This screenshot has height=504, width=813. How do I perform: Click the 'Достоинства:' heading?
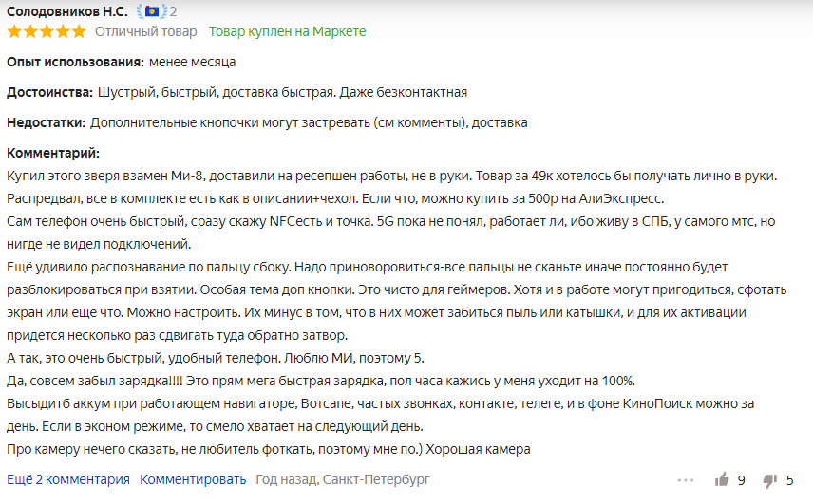point(49,92)
